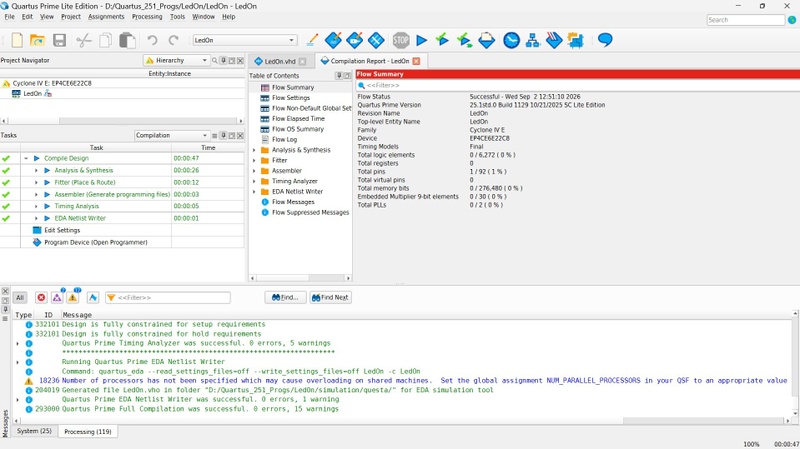Switch to the Processing (119) messages tab
The height and width of the screenshot is (449, 800).
coord(88,432)
